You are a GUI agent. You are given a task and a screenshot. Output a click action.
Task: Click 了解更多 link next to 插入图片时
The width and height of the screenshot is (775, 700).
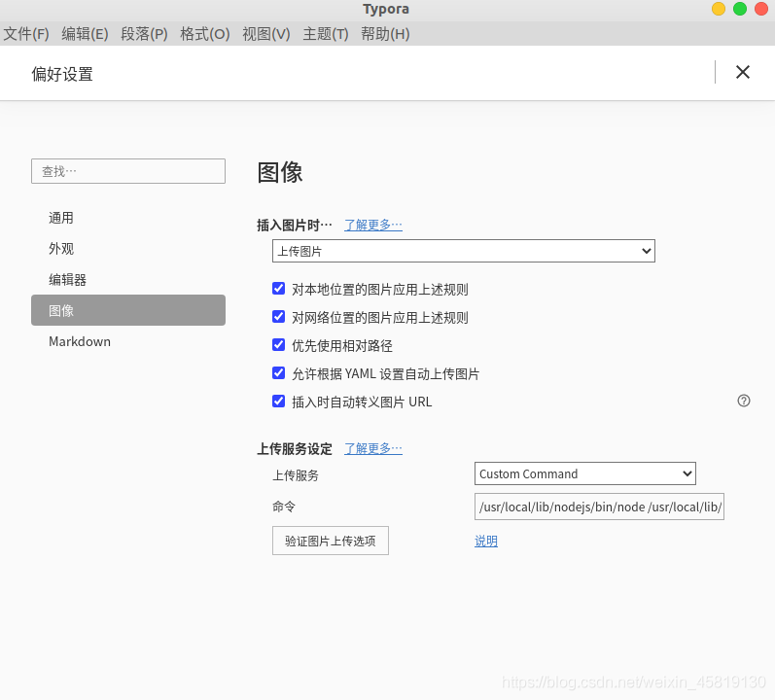(x=373, y=225)
